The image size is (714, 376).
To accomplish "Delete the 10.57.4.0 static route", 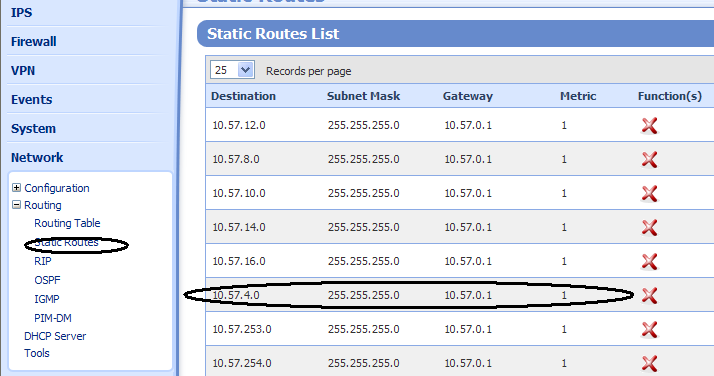I will tap(649, 295).
